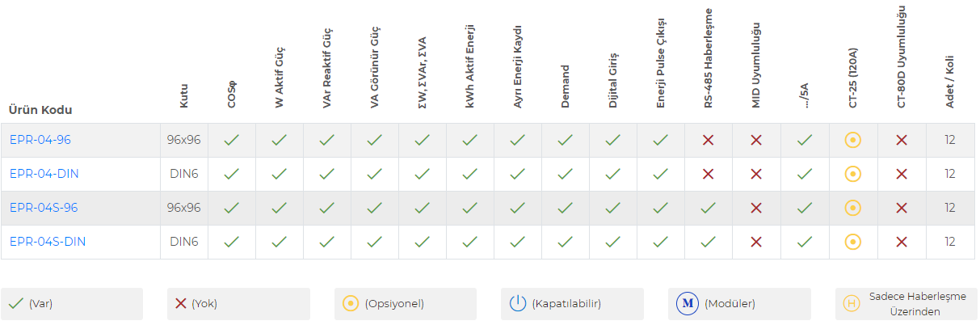980x325 pixels.
Task: Click the MID red X in EPR-04-DIN row
Action: click(x=756, y=174)
